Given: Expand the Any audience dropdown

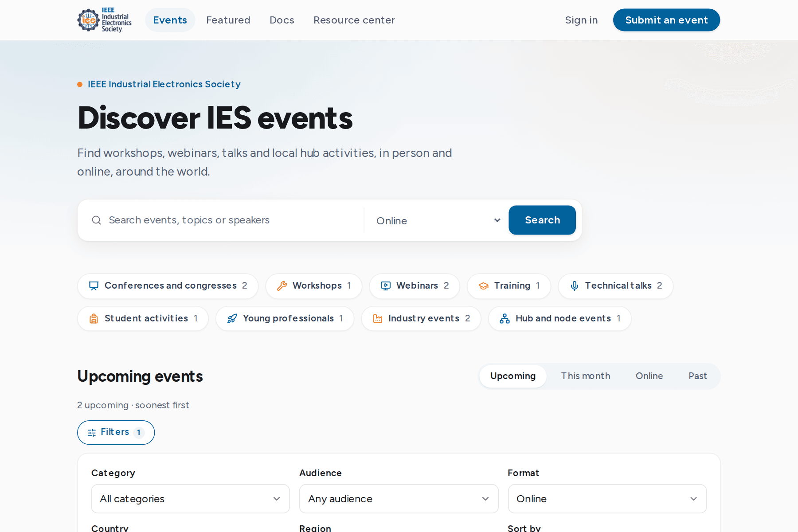Looking at the screenshot, I should click(x=399, y=499).
